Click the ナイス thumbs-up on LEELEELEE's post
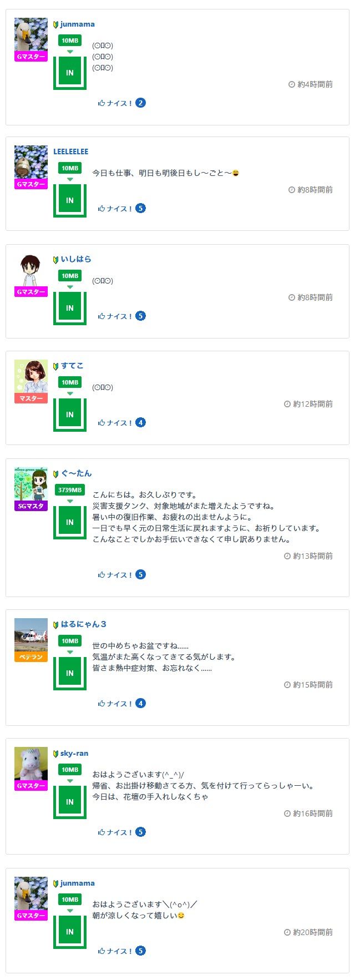355x980 pixels. click(x=115, y=209)
